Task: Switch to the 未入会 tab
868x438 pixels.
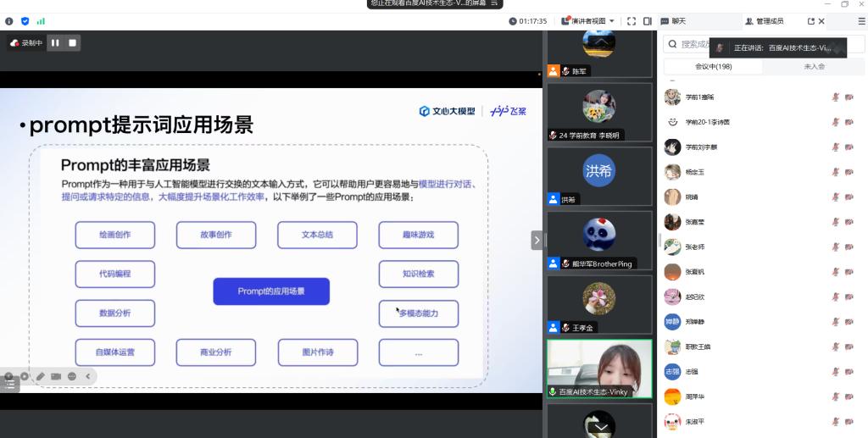Action: [814, 66]
